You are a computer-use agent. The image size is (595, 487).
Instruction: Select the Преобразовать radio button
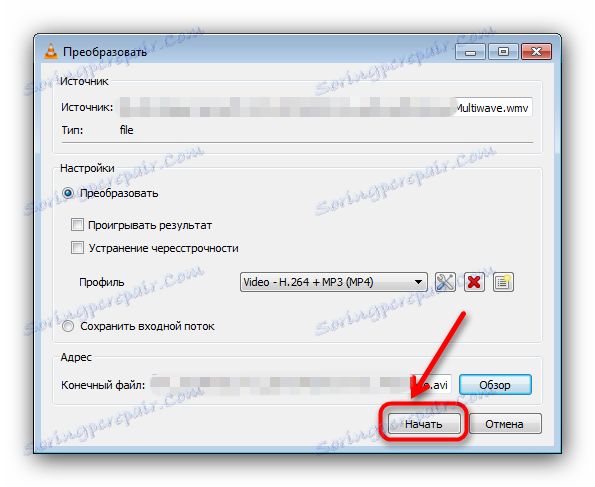[68, 193]
